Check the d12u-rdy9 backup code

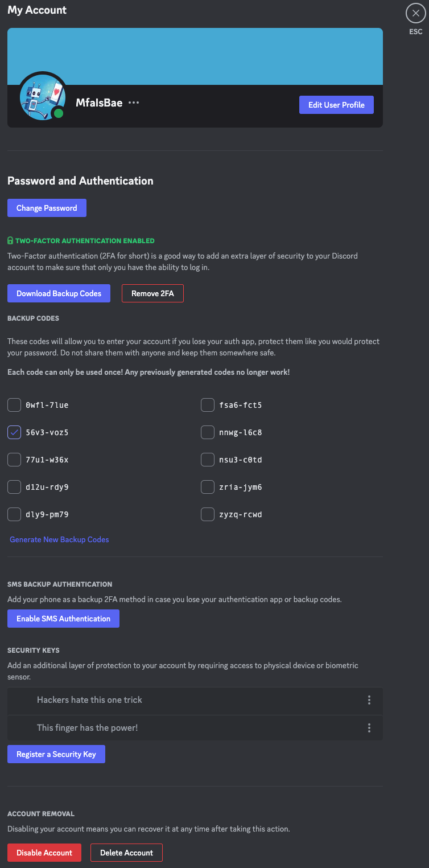click(14, 487)
